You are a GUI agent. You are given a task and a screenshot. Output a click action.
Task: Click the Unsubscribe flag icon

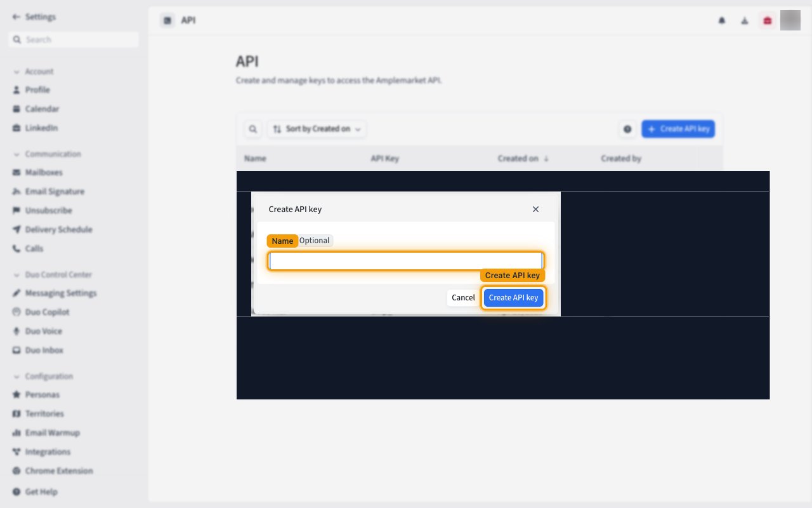click(17, 211)
